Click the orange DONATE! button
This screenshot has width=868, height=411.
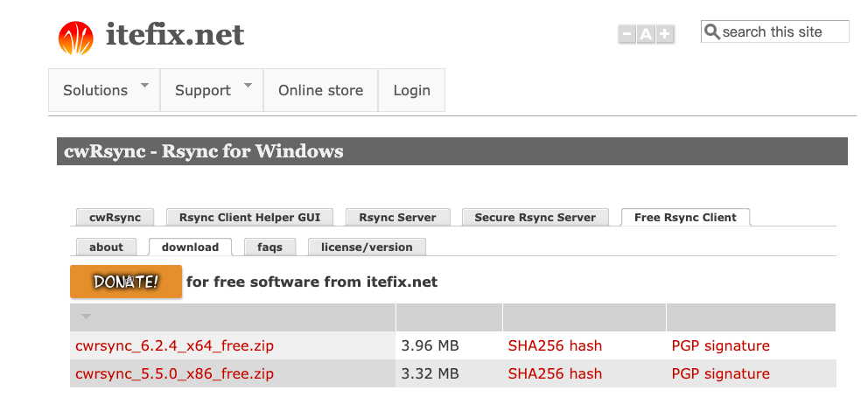click(x=126, y=282)
